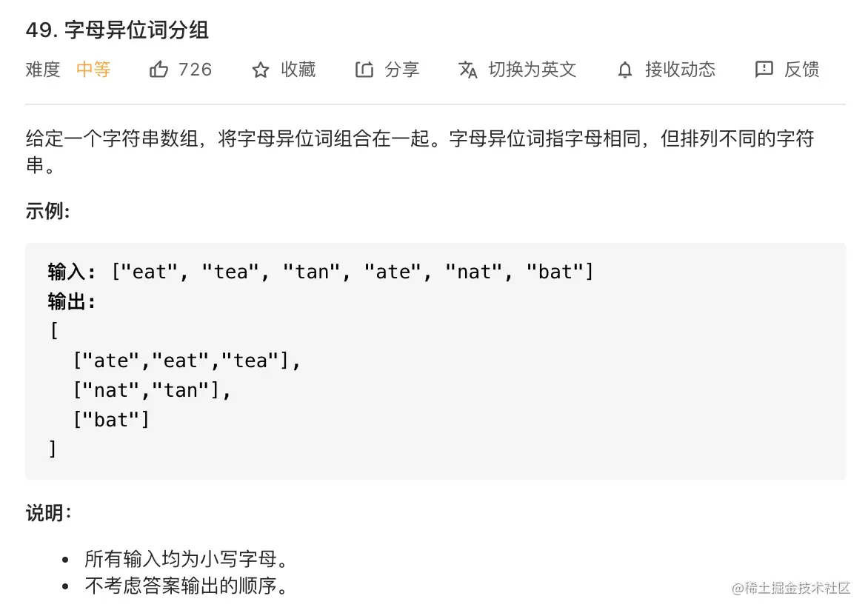Click the ["ate","eat","tea"] output line

187,361
